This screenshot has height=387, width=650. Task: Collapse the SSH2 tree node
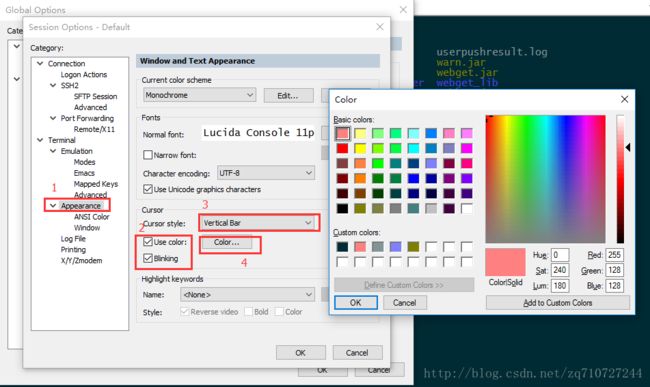click(53, 85)
